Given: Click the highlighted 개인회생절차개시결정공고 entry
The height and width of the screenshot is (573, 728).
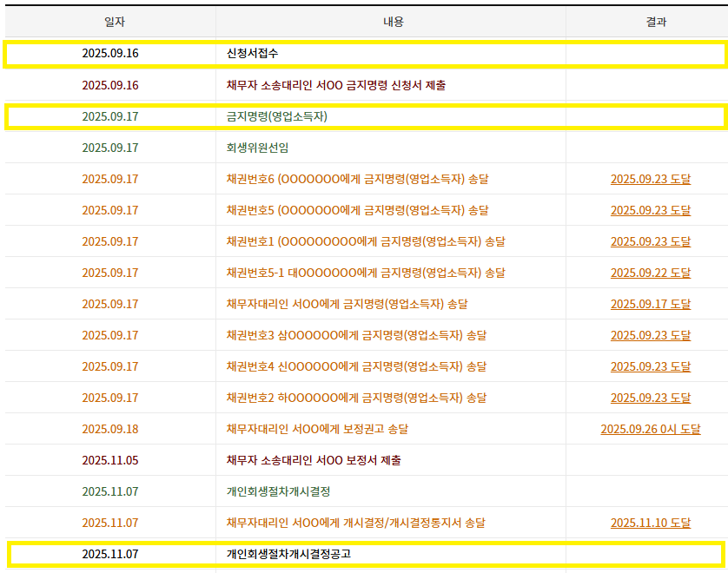Looking at the screenshot, I should click(x=288, y=554).
